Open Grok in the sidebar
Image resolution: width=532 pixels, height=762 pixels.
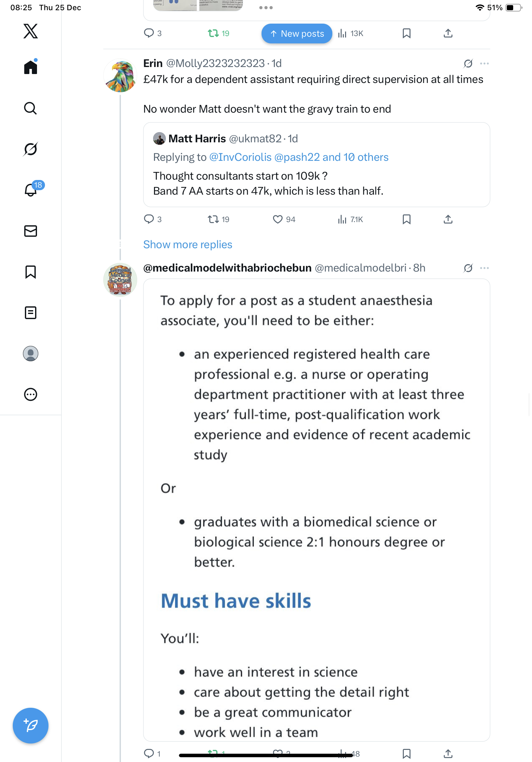click(31, 149)
